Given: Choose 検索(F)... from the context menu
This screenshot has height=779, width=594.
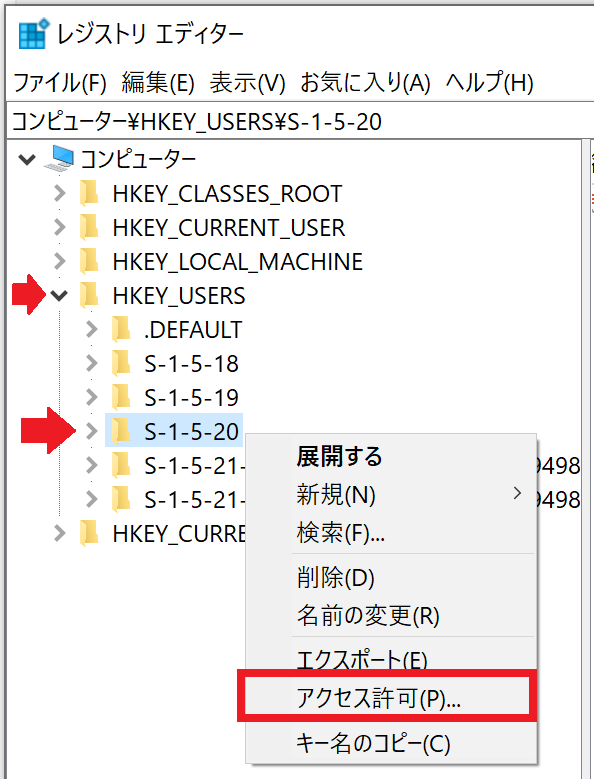Looking at the screenshot, I should tap(391, 533).
